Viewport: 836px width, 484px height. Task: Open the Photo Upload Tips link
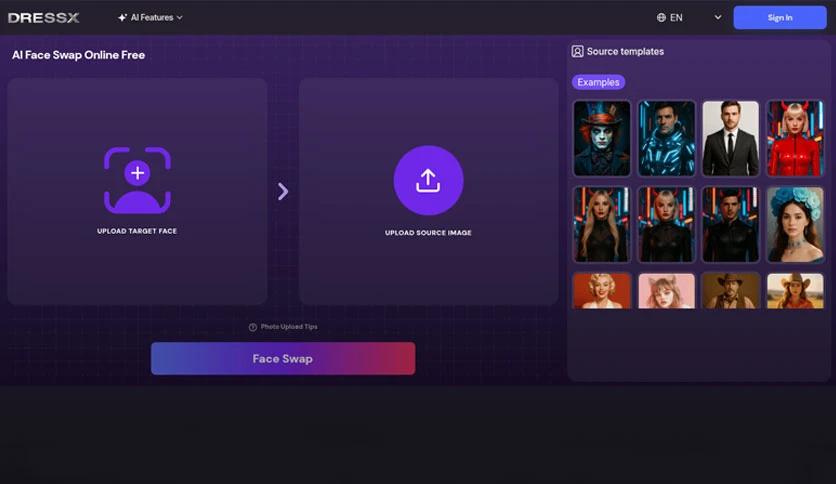click(x=289, y=327)
